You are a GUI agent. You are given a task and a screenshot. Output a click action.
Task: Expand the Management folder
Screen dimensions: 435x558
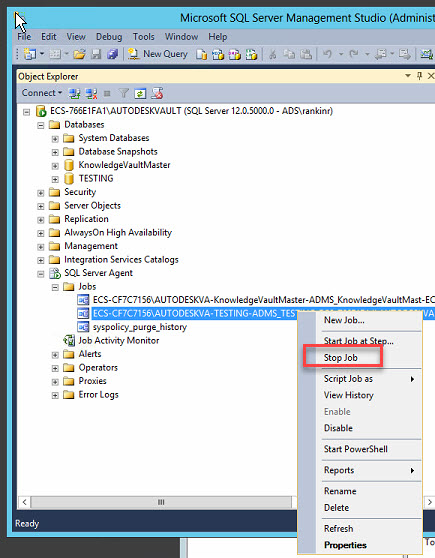point(41,247)
